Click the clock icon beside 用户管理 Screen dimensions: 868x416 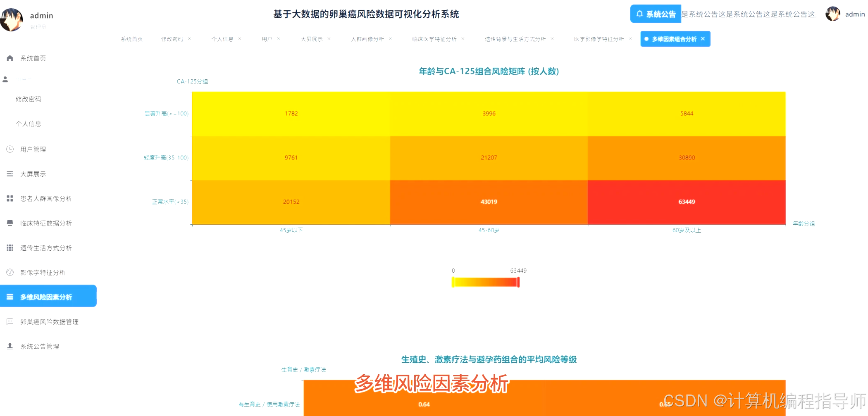coord(10,149)
